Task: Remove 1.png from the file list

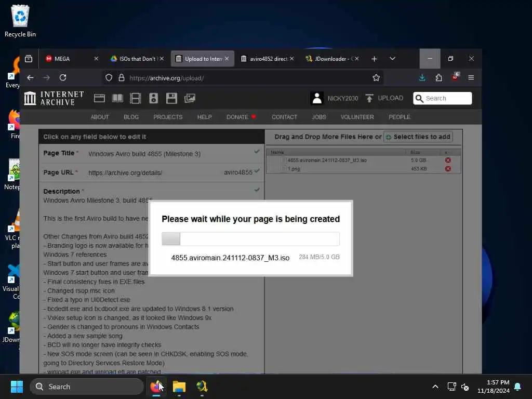Action: point(448,169)
